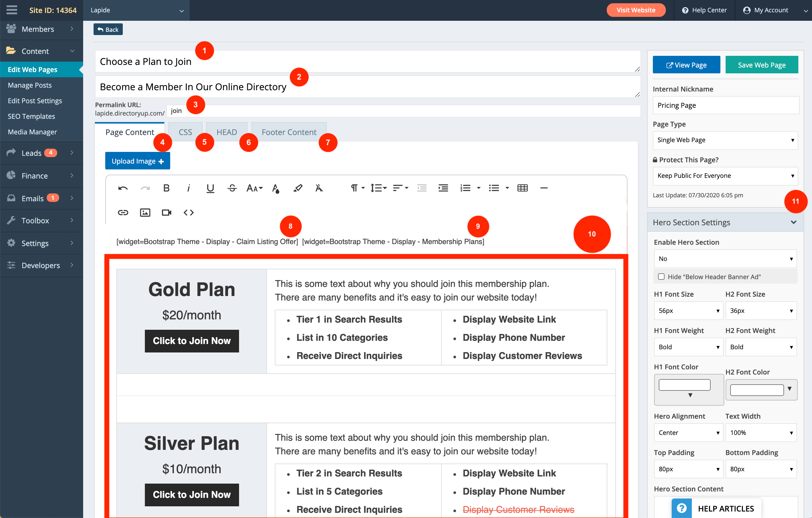The width and height of the screenshot is (812, 518).
Task: Open the Enable Hero Section dropdown
Action: point(725,258)
